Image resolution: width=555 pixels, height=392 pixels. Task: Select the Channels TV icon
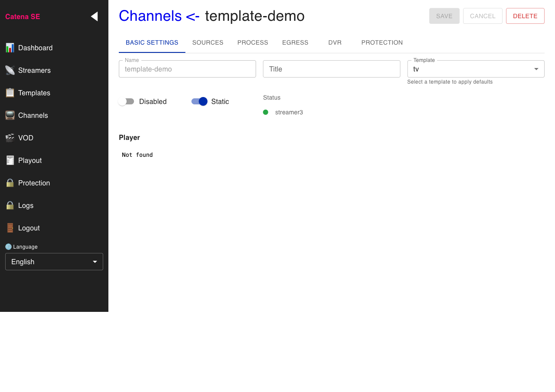[10, 115]
